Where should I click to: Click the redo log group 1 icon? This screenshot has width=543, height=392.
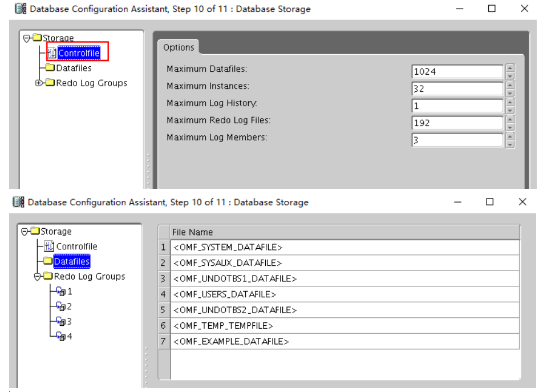pos(61,292)
